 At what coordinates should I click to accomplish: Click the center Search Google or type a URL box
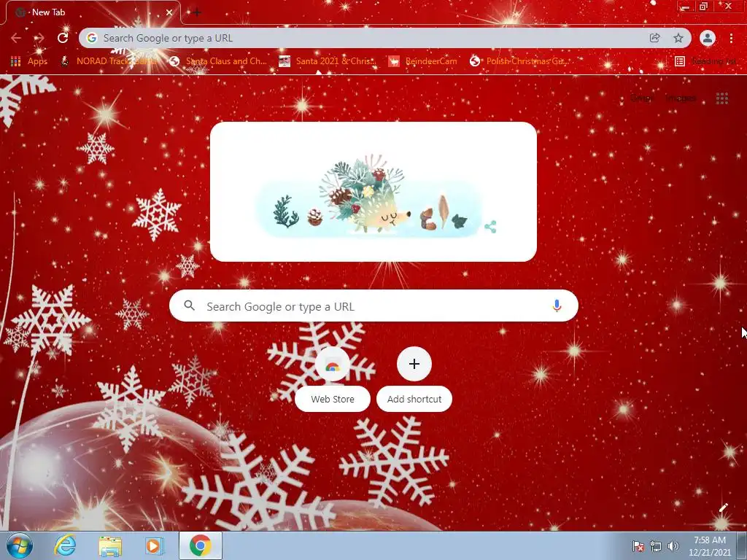click(x=373, y=306)
